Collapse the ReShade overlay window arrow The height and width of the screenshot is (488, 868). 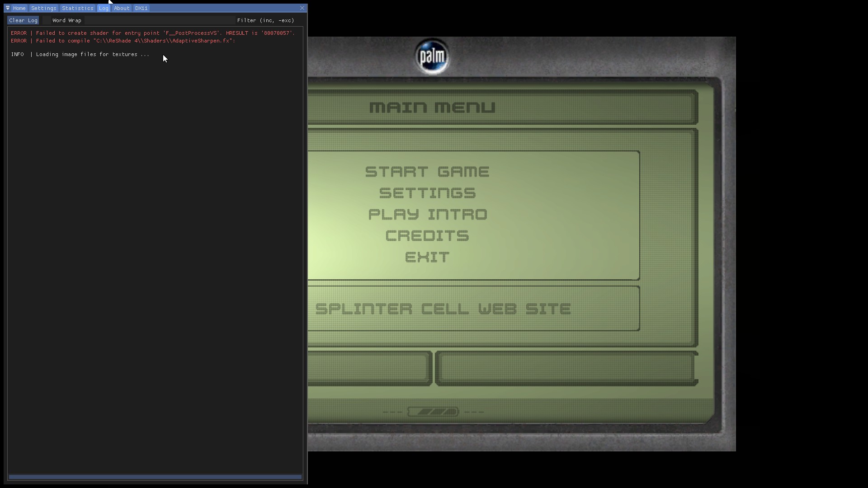[8, 8]
